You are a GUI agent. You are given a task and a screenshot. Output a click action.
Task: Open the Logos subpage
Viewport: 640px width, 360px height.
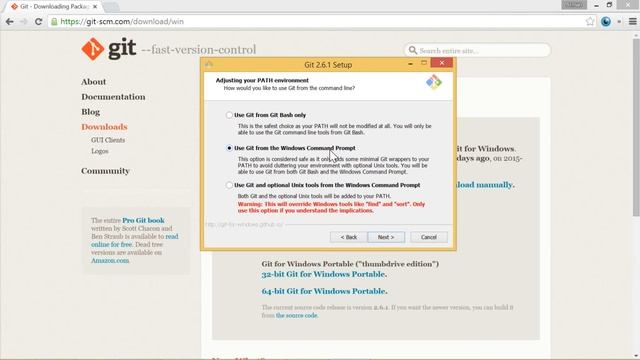(x=100, y=151)
